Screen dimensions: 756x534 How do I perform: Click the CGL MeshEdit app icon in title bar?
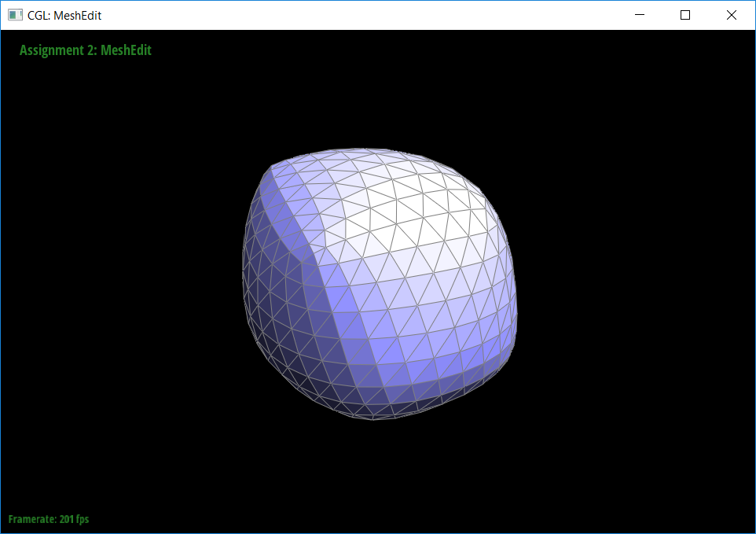pos(15,15)
